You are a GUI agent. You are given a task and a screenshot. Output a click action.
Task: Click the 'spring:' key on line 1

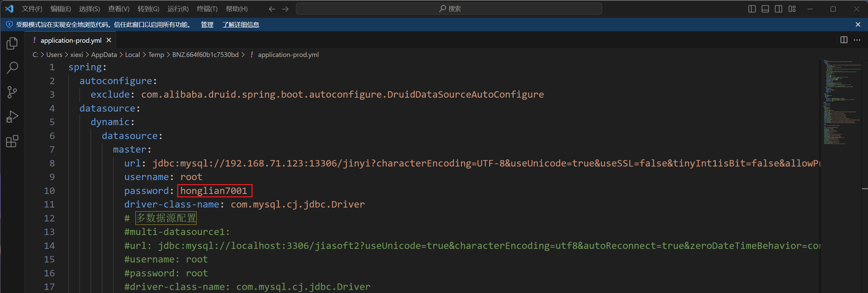[88, 67]
